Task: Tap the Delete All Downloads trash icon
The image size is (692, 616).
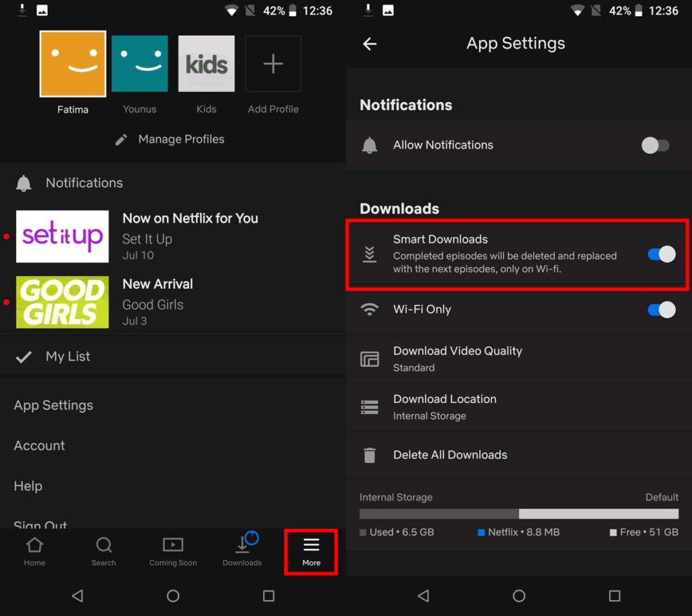Action: pyautogui.click(x=370, y=455)
